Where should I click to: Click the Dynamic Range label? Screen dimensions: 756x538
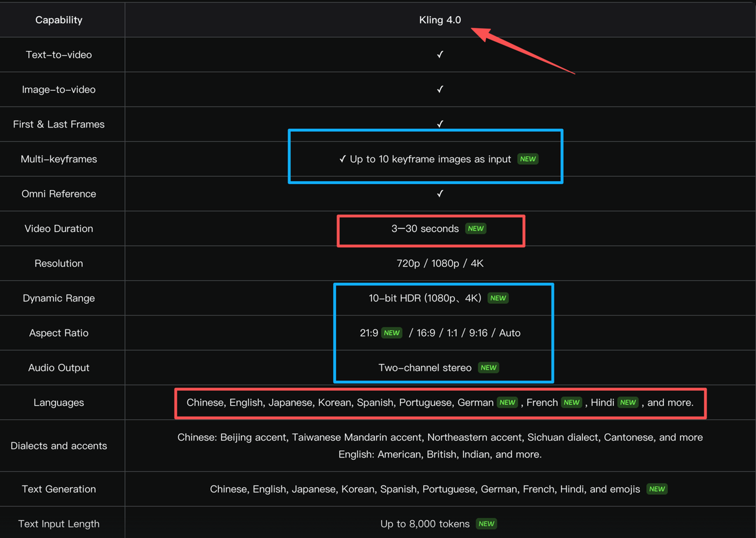[x=59, y=298]
